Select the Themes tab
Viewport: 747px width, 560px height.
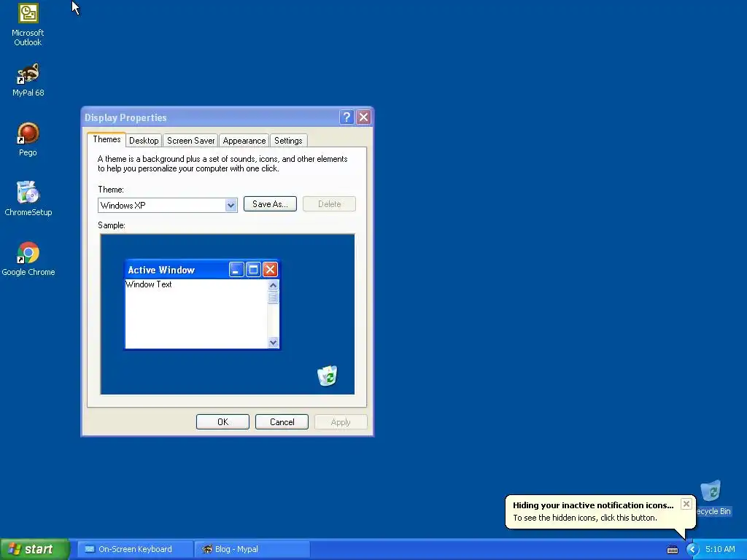click(107, 139)
